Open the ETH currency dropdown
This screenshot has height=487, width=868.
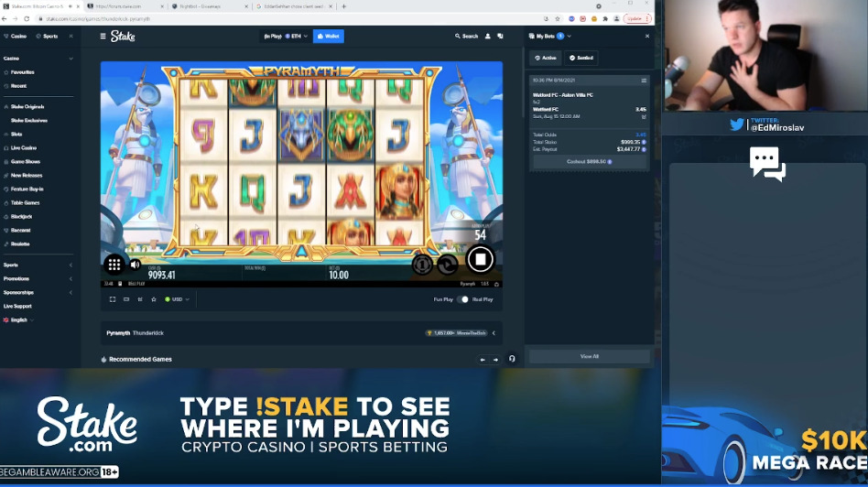coord(297,36)
